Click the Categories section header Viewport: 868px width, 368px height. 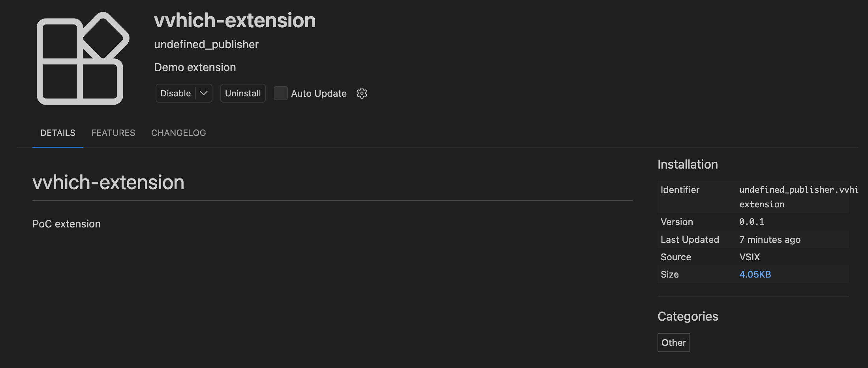click(688, 316)
